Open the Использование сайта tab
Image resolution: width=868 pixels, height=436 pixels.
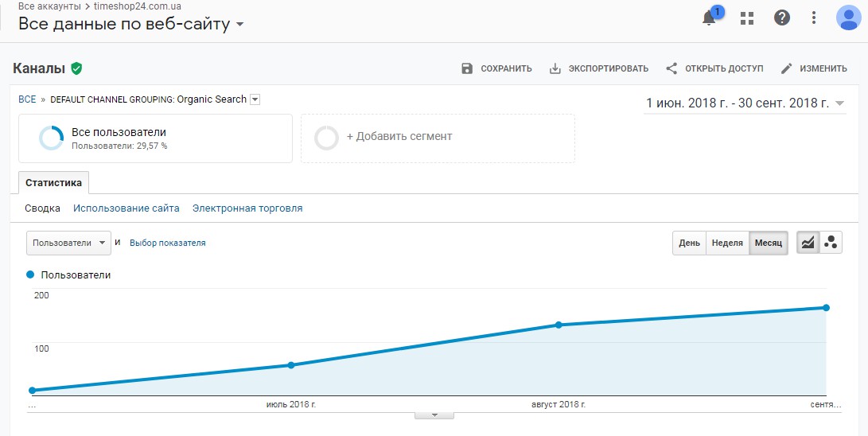click(126, 208)
